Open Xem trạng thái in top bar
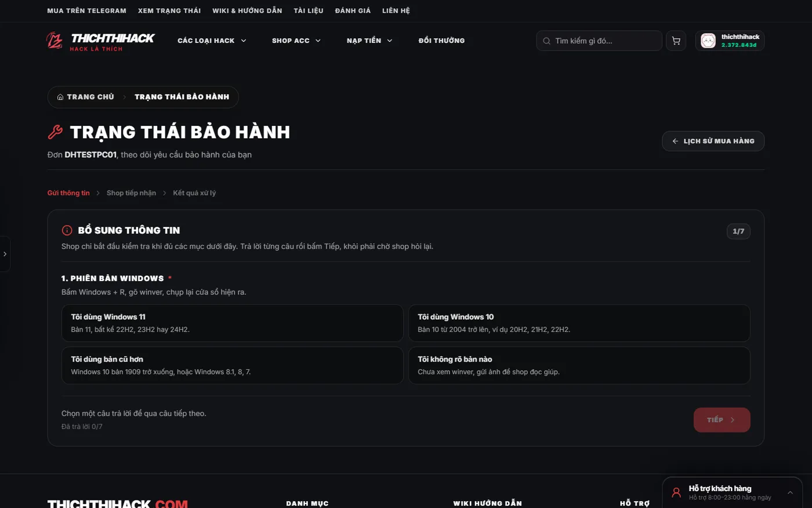The image size is (812, 508). click(x=169, y=10)
